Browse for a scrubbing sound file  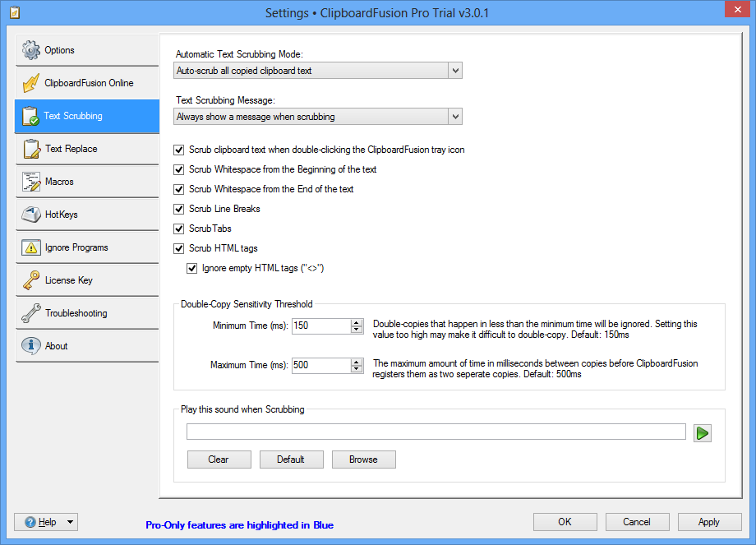(x=363, y=460)
